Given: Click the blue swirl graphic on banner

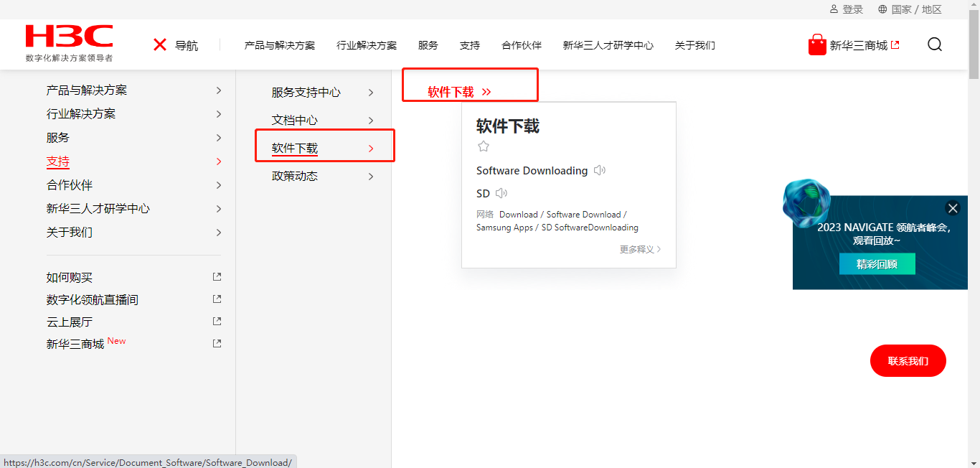Looking at the screenshot, I should [x=806, y=202].
